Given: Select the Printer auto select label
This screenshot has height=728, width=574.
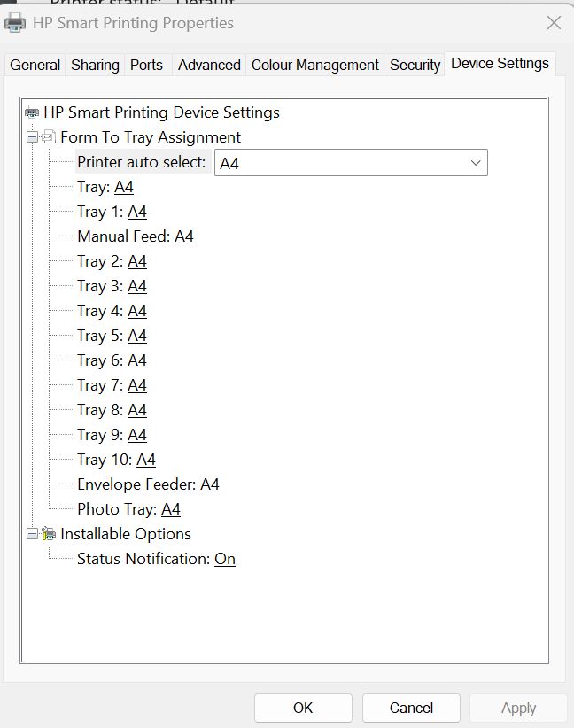Looking at the screenshot, I should point(142,162).
